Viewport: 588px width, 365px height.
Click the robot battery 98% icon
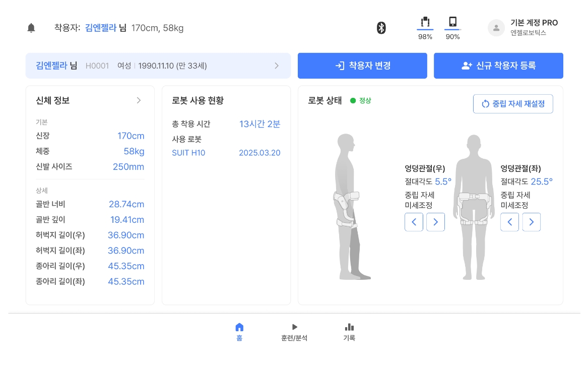tap(425, 22)
